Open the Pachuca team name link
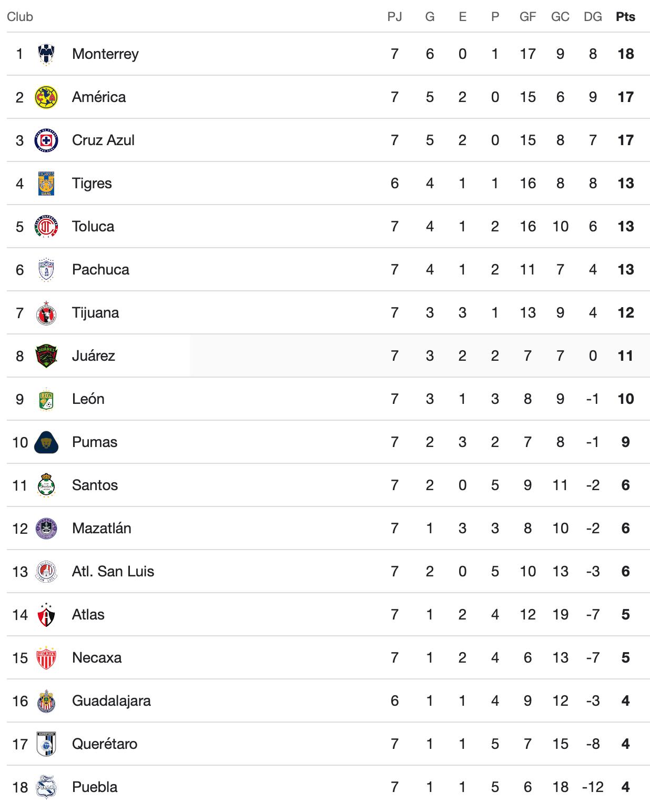This screenshot has height=812, width=650. tap(100, 270)
